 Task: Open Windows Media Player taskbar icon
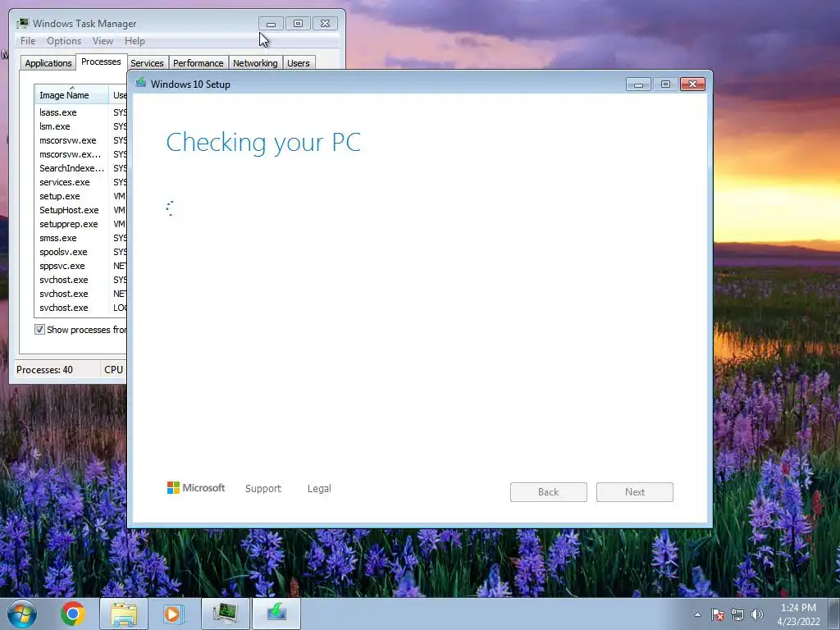(x=172, y=614)
